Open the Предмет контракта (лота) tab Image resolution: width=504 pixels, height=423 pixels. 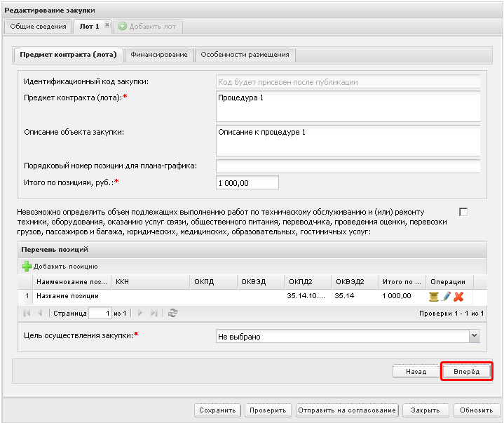tap(68, 55)
